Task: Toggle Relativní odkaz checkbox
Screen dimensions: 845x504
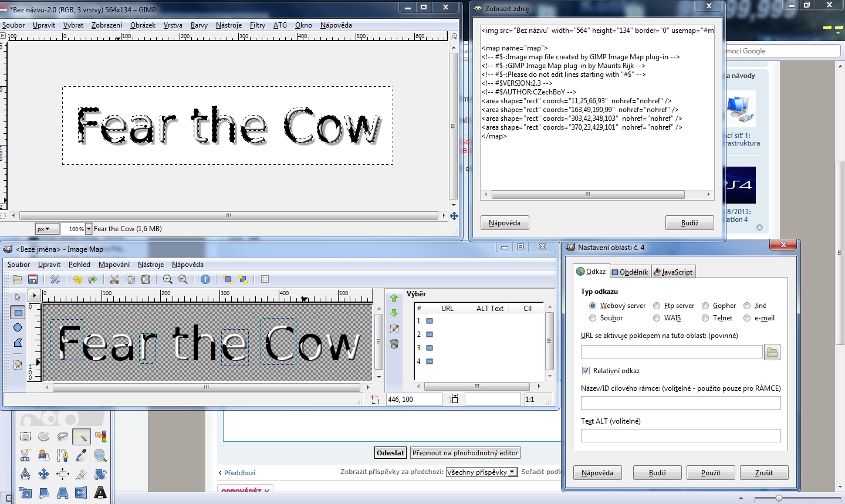Action: tap(586, 371)
